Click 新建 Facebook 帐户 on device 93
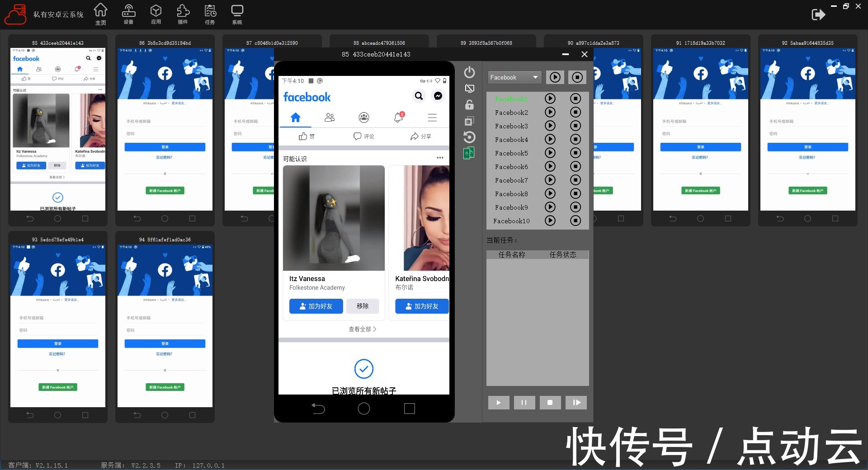The height and width of the screenshot is (470, 868). coord(58,387)
